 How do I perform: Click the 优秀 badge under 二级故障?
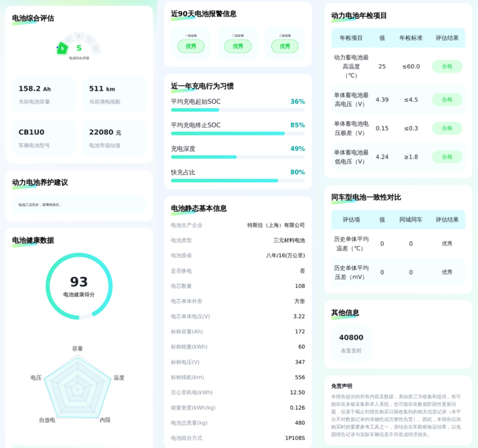238,46
